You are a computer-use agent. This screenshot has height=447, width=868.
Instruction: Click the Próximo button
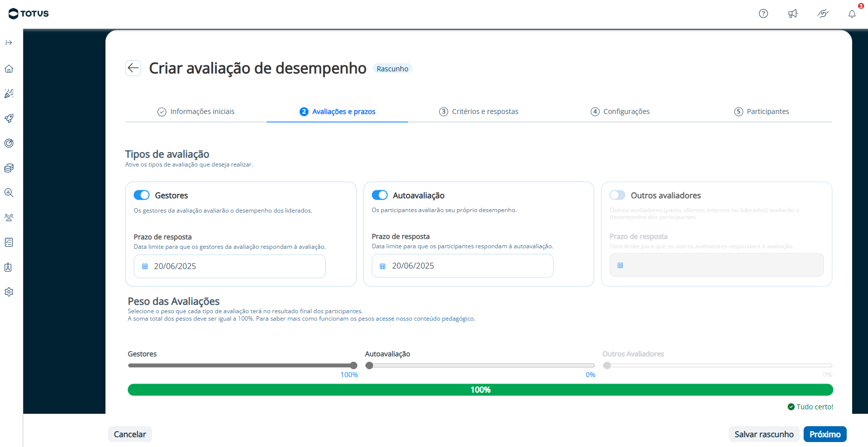pos(824,434)
